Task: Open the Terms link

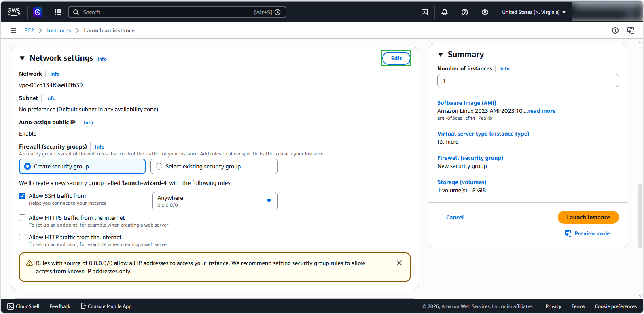Action: (578, 306)
